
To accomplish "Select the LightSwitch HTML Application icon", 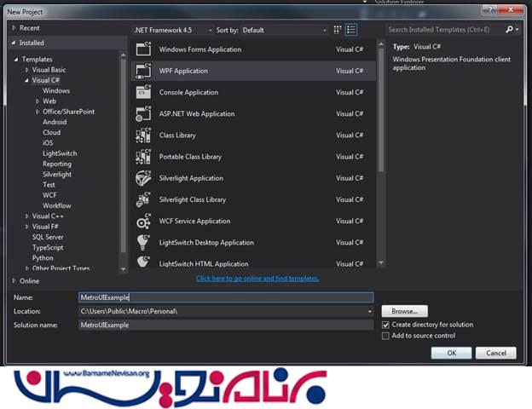I will 143,262.
